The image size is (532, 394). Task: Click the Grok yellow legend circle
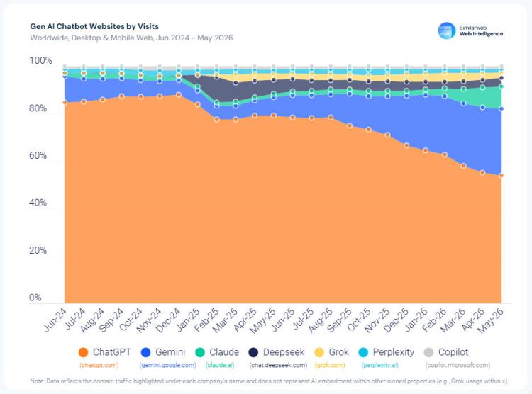click(x=319, y=352)
